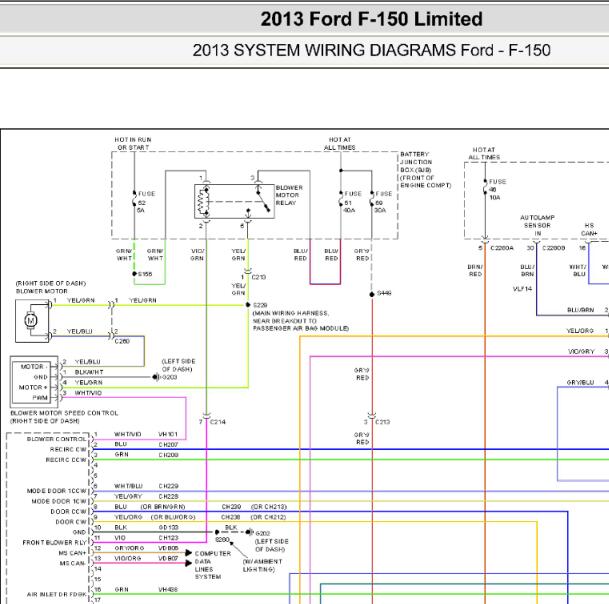Image resolution: width=609 pixels, height=604 pixels.
Task: Click the BRN/RED wire label
Action: [475, 270]
